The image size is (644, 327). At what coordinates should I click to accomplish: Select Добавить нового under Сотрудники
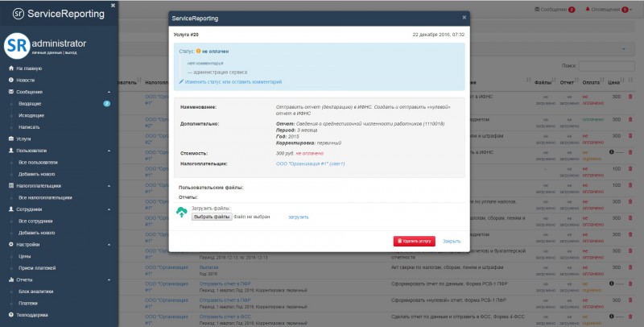[x=36, y=233]
